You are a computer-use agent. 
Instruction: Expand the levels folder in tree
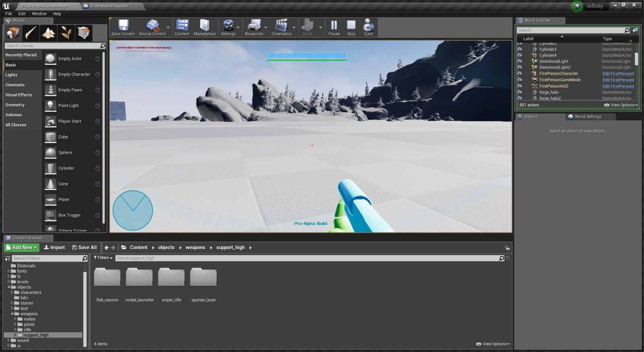(8, 282)
